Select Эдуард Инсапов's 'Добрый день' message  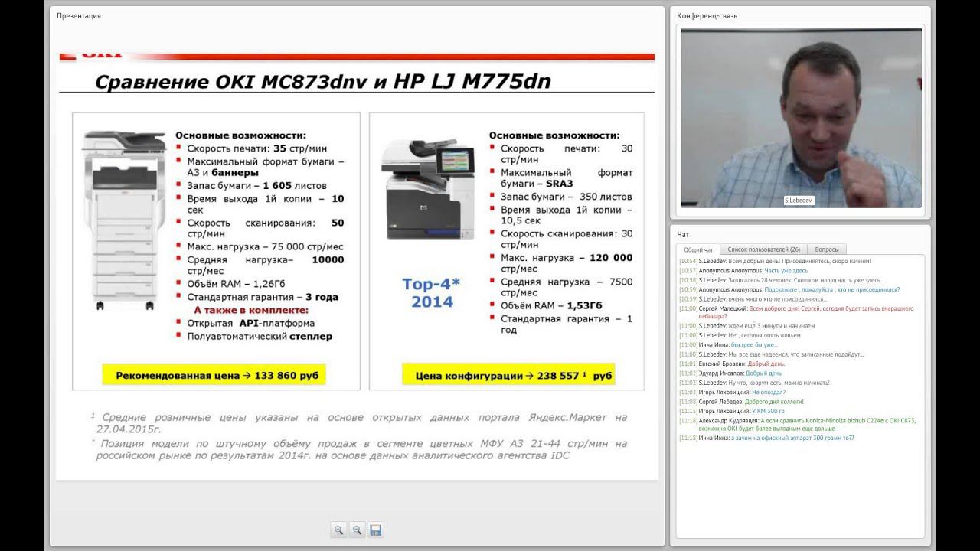click(x=730, y=373)
